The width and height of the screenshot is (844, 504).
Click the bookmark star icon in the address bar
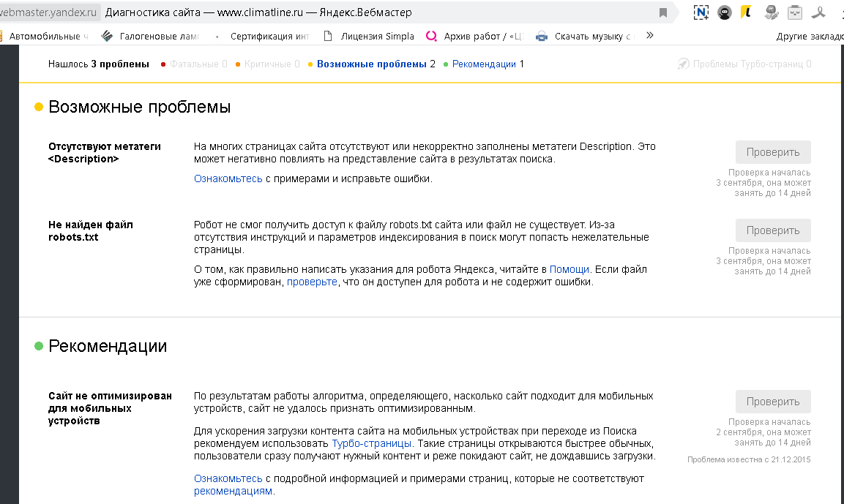click(663, 12)
